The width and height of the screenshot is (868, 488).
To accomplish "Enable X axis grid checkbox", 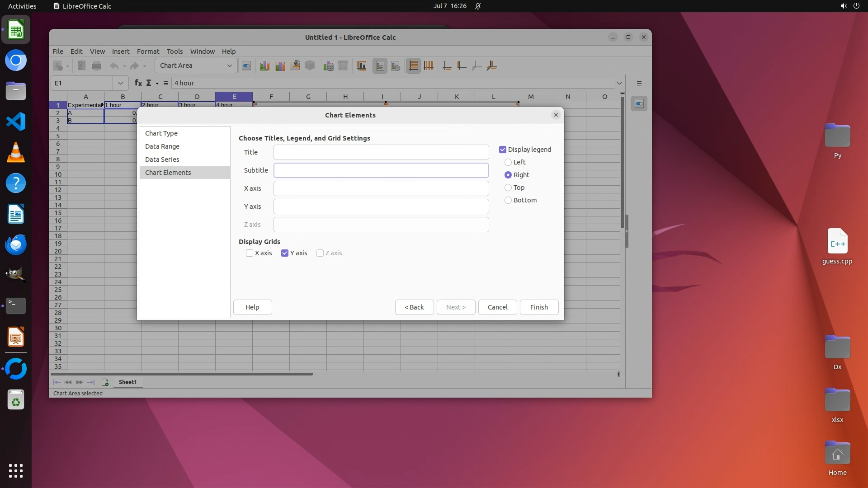I will 250,253.
